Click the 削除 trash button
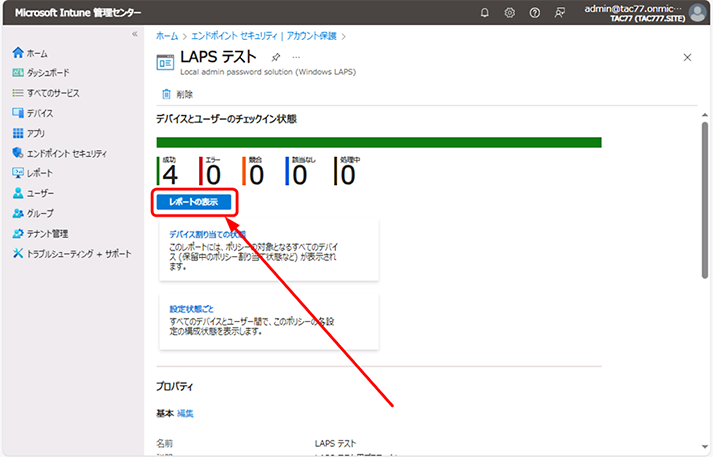The image size is (713, 457). pos(177,94)
